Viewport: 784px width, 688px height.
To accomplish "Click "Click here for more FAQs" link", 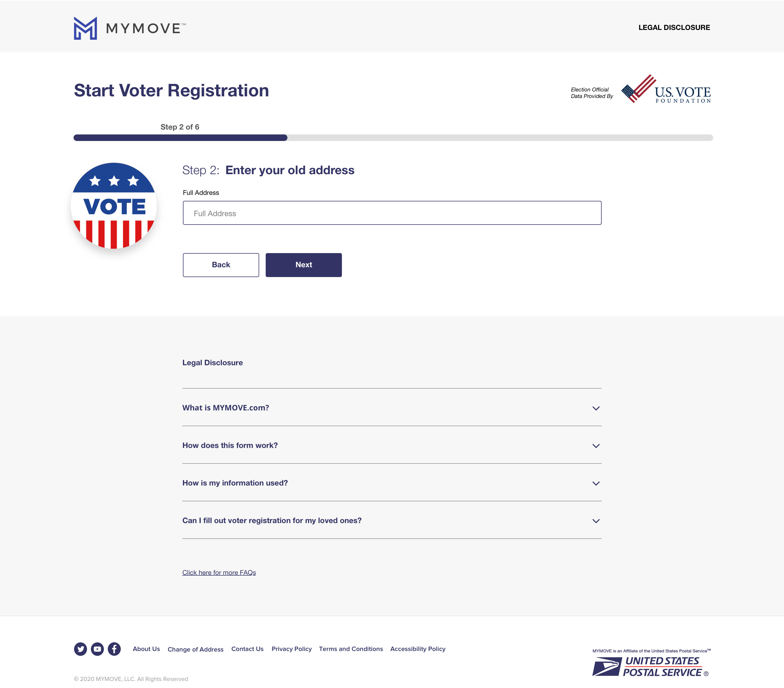I will [x=219, y=573].
